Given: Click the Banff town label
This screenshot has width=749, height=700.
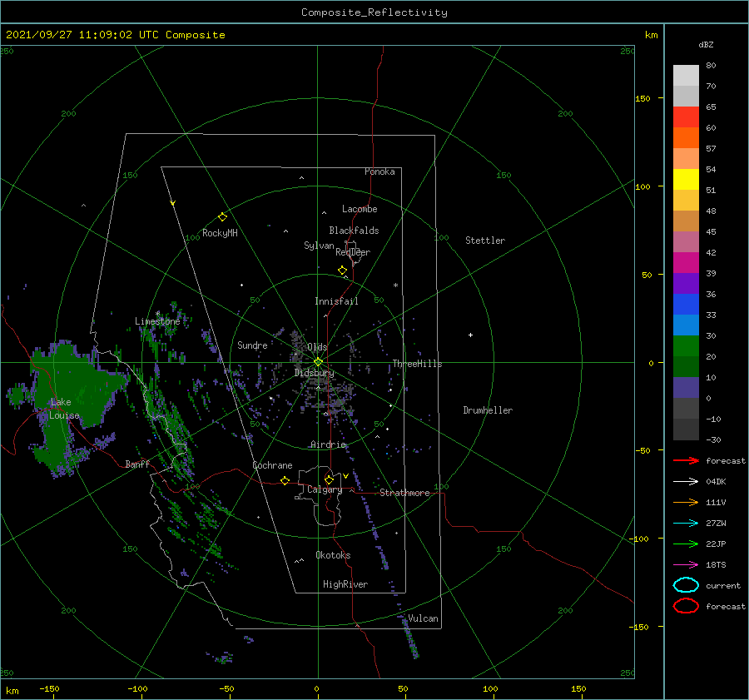Looking at the screenshot, I should (x=137, y=464).
